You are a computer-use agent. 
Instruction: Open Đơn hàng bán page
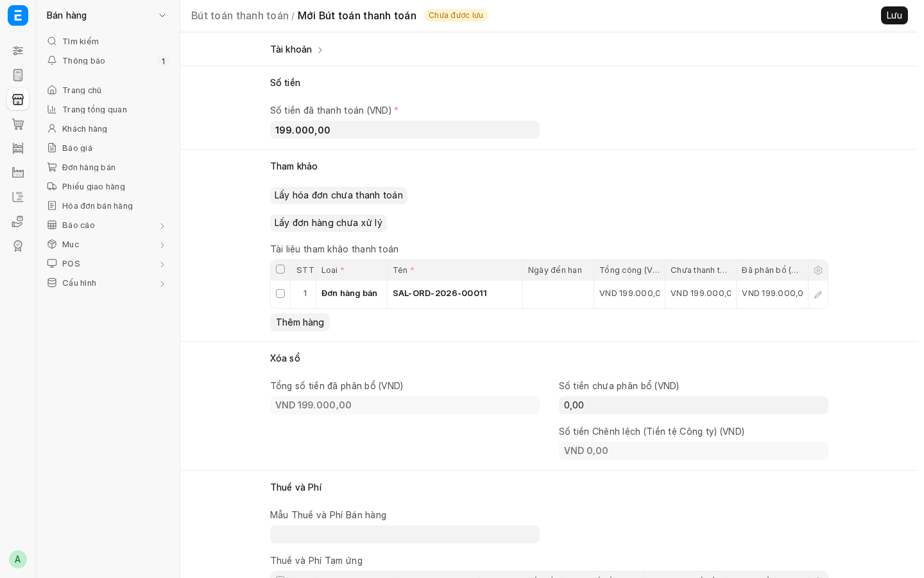(108, 167)
